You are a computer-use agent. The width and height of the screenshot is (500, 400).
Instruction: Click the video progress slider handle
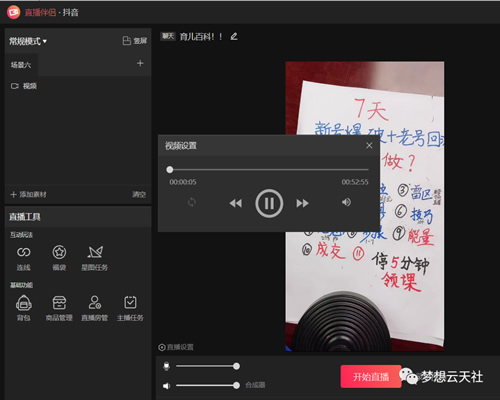[170, 170]
